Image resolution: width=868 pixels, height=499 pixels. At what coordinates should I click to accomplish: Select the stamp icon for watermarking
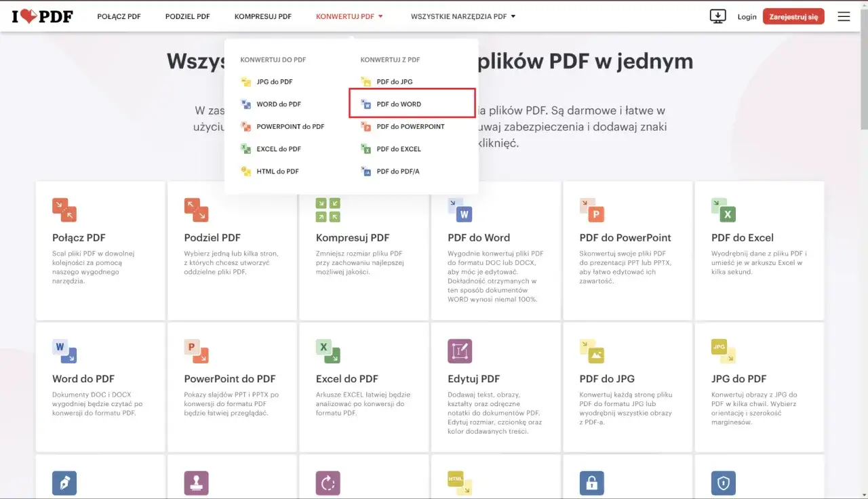coord(196,483)
